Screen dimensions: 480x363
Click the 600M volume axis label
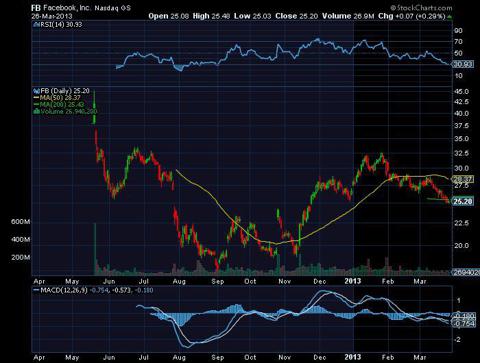coord(20,222)
